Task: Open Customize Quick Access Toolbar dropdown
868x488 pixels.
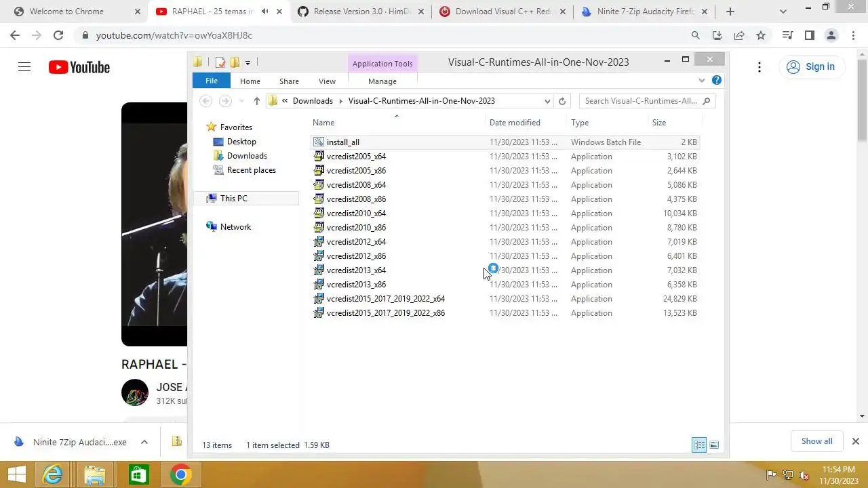Action: (x=248, y=62)
